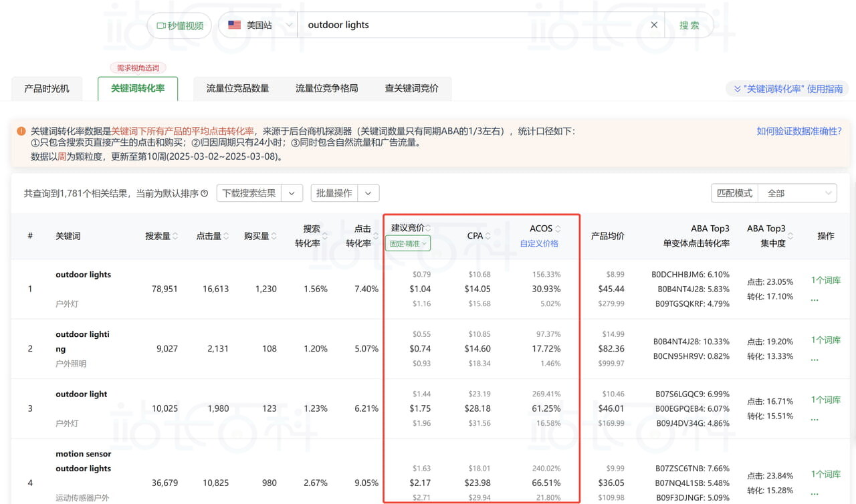
Task: Click the $1.04 suggested bid value
Action: coord(420,289)
